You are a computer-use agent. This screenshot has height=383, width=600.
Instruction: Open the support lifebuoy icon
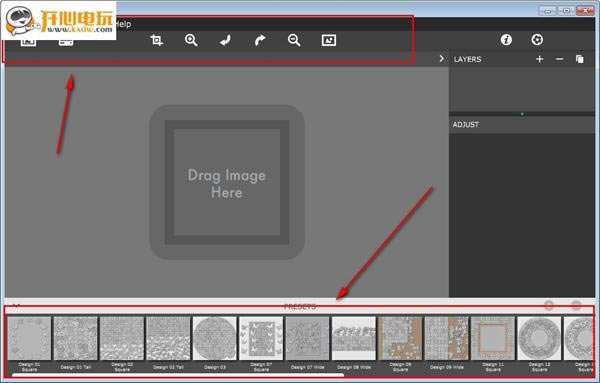click(x=537, y=39)
